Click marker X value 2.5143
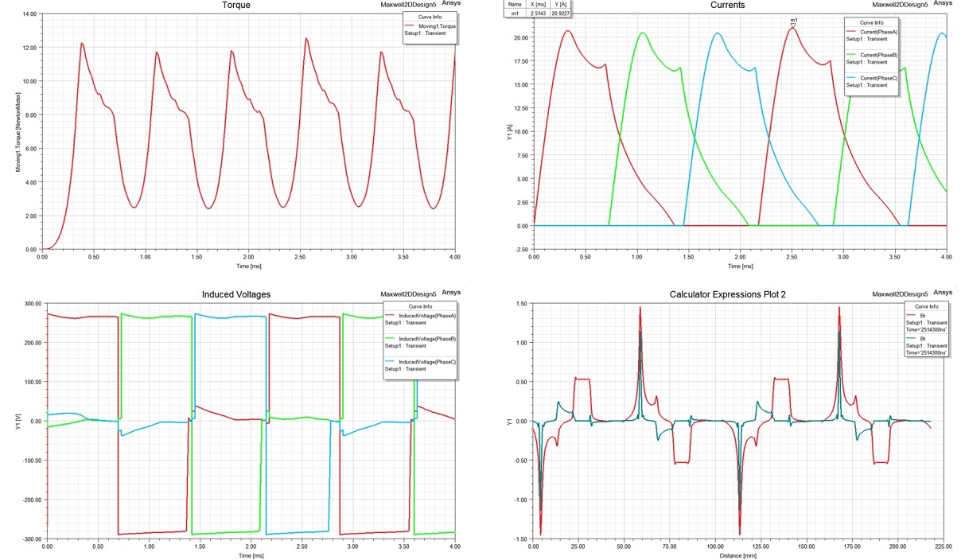Screen dimensions: 965x560 (x=539, y=13)
